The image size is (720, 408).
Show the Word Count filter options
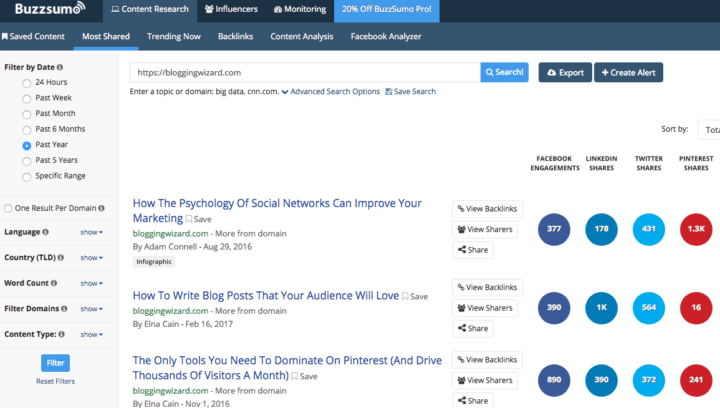91,284
